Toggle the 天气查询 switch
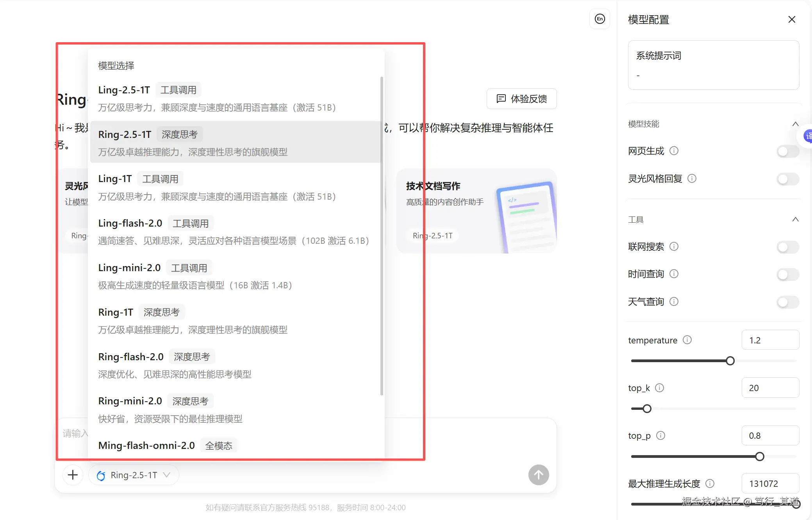The height and width of the screenshot is (520, 812). (787, 302)
